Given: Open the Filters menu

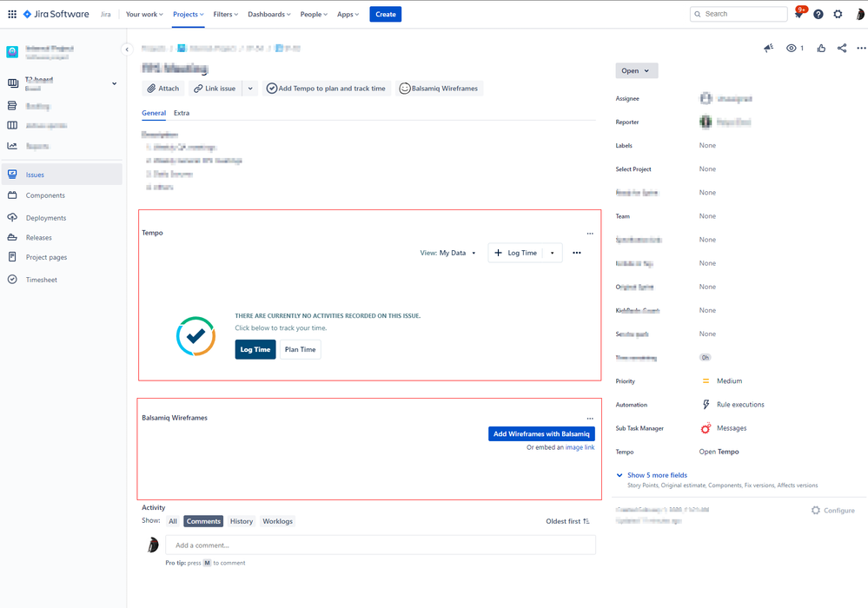Looking at the screenshot, I should (225, 15).
